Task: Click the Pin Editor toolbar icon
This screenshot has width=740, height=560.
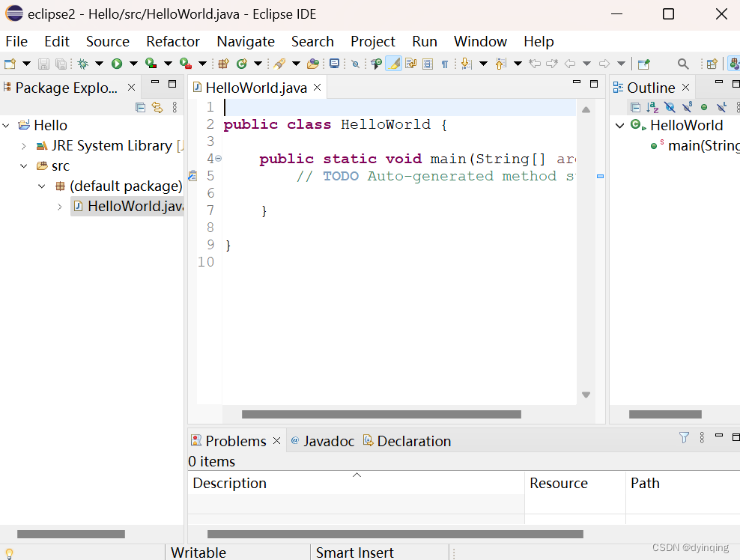Action: (643, 64)
